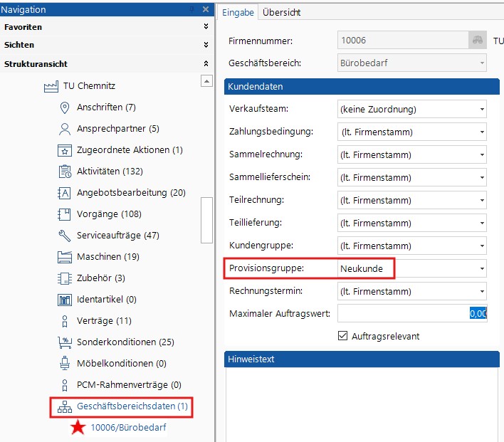504x442 pixels.
Task: Click the Geschäftsbereichsdaten hierarchy icon
Action: 65,406
